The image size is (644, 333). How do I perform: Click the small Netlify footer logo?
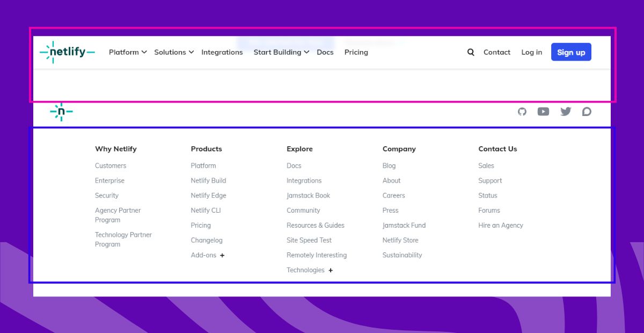(61, 112)
